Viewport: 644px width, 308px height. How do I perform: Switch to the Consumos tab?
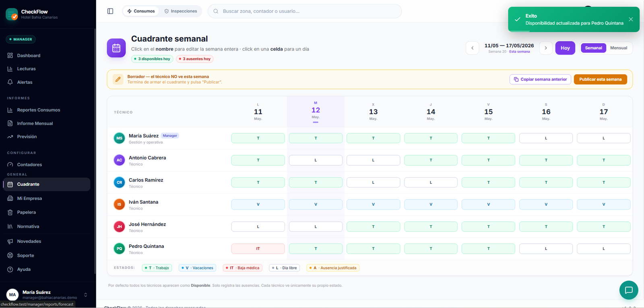point(141,11)
